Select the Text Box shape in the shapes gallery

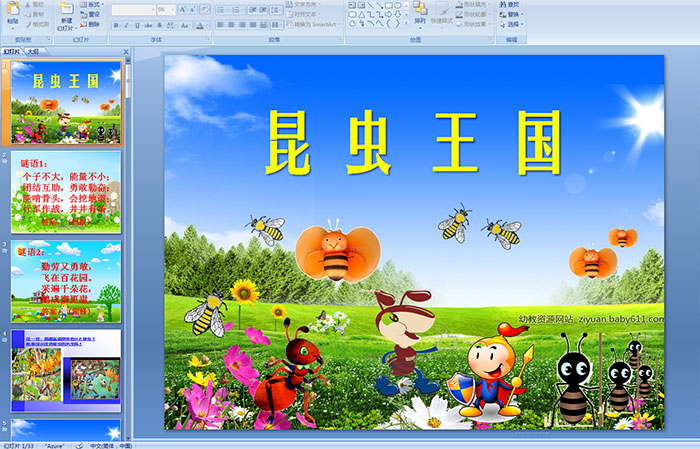[352, 5]
